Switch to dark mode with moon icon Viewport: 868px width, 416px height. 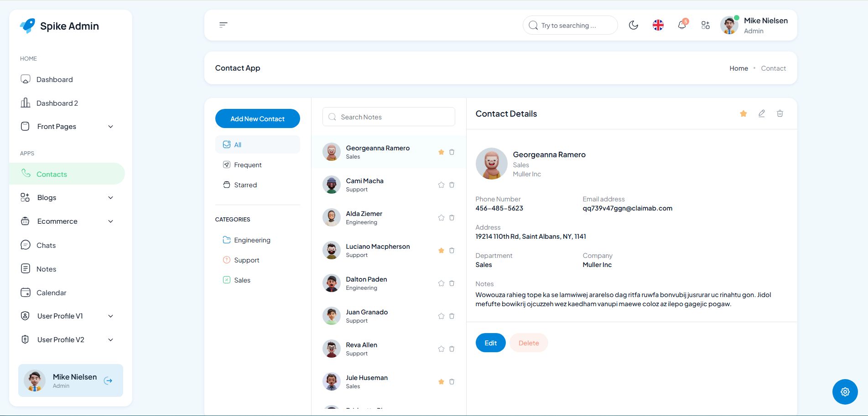(x=634, y=25)
